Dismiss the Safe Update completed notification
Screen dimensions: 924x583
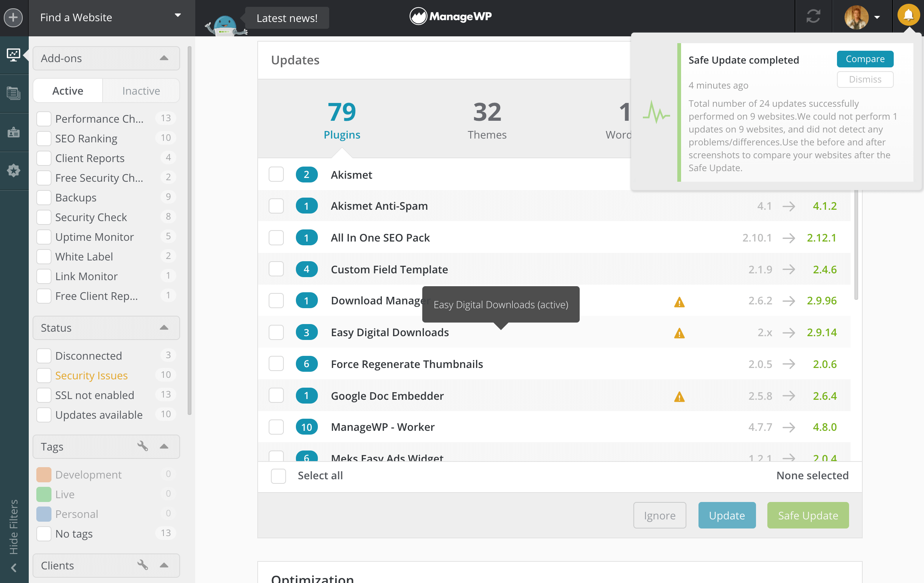865,79
